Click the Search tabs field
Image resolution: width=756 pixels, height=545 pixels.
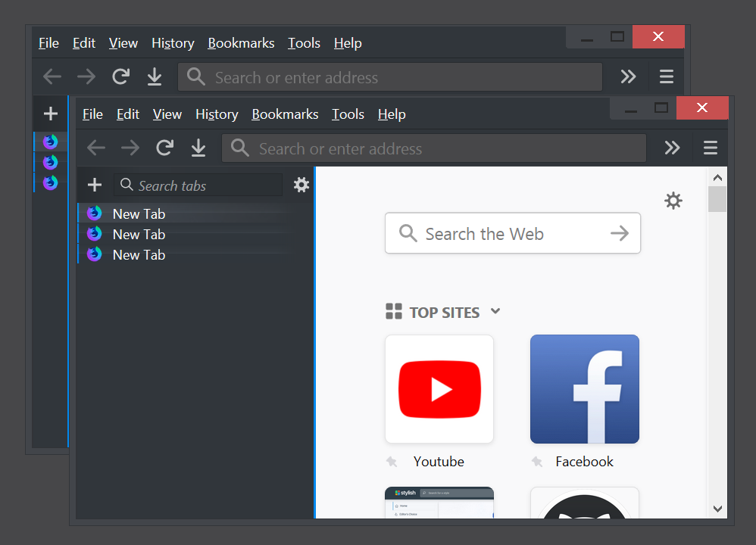198,185
